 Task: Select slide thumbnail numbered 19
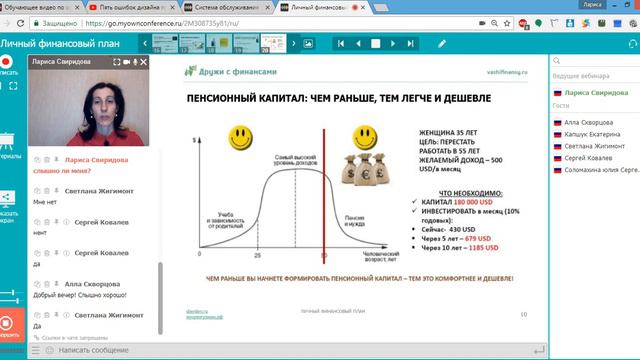246,44
